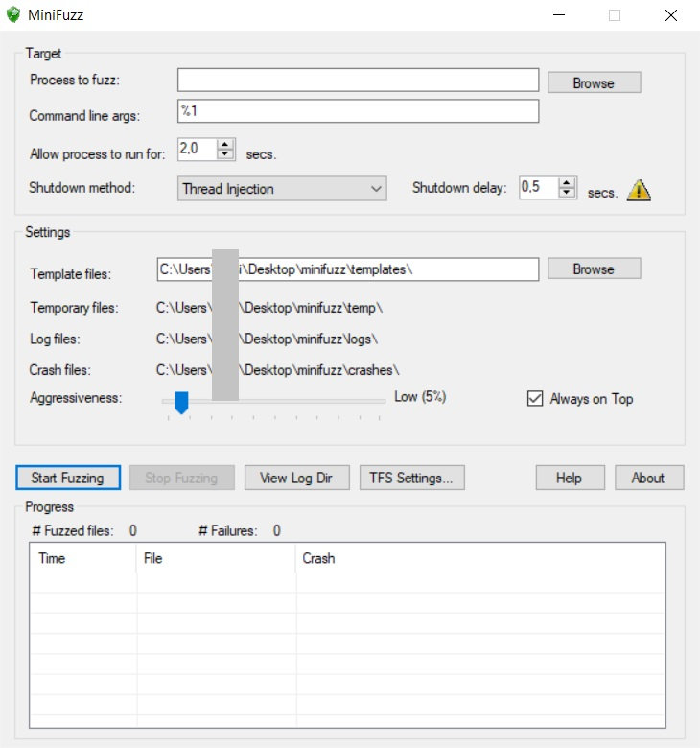This screenshot has height=748, width=700.
Task: Click the Command line args field
Action: 359,111
